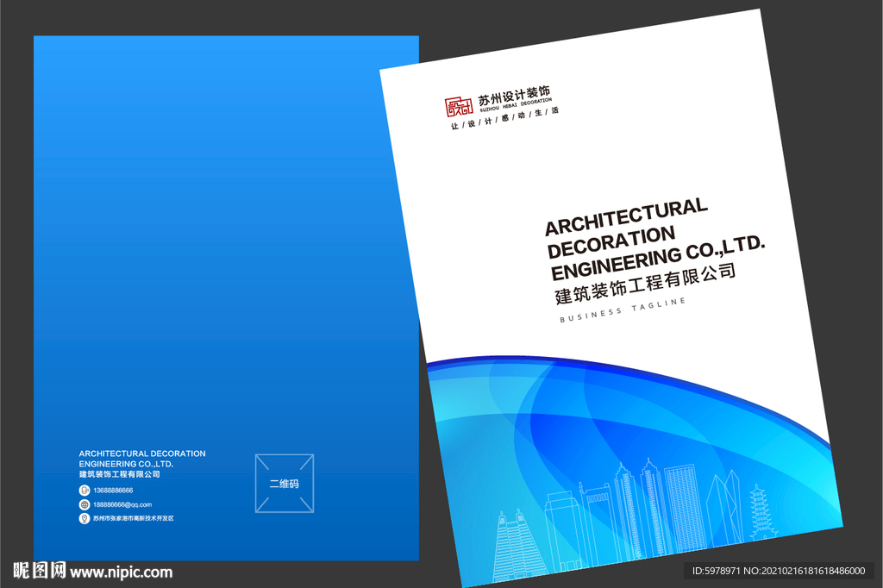The height and width of the screenshot is (588, 883).
Task: Click the email 188886666@qq.com
Action: point(122,504)
